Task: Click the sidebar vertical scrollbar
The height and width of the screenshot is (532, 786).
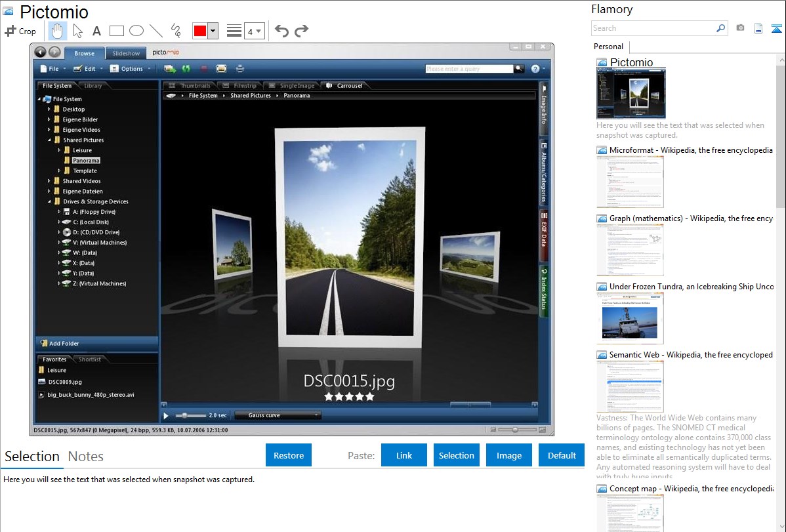Action: click(781, 135)
